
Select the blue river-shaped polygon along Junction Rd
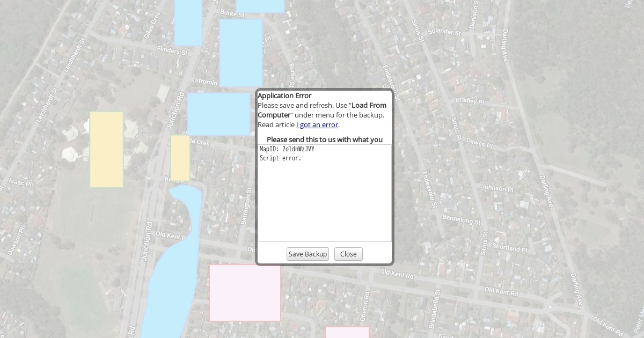pyautogui.click(x=171, y=268)
